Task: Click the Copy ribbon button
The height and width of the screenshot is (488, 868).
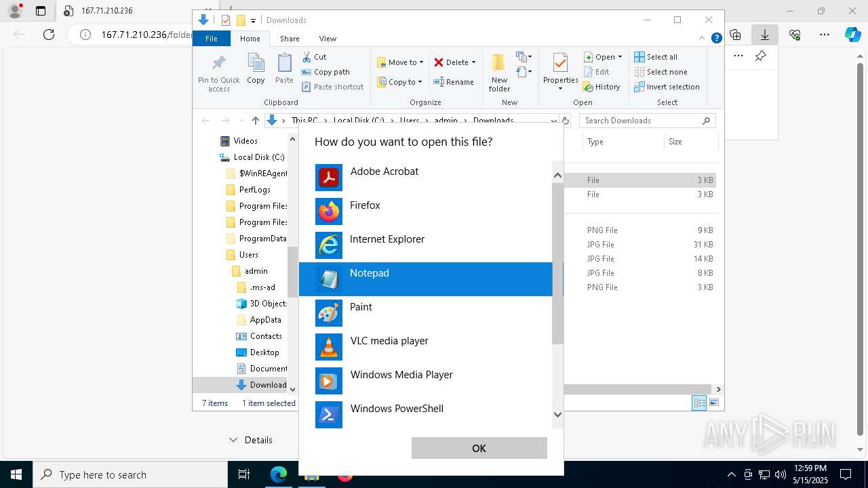Action: (x=256, y=69)
